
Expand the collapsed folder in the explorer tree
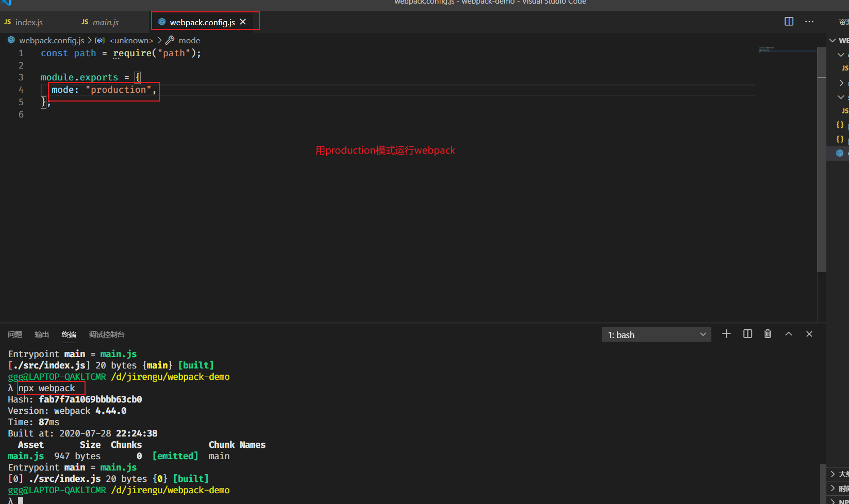pyautogui.click(x=842, y=83)
